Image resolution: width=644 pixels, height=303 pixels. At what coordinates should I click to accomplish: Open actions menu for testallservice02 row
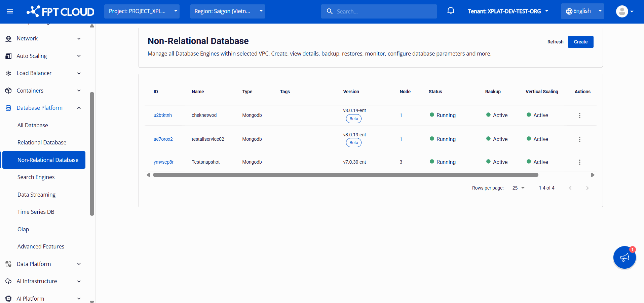click(579, 139)
